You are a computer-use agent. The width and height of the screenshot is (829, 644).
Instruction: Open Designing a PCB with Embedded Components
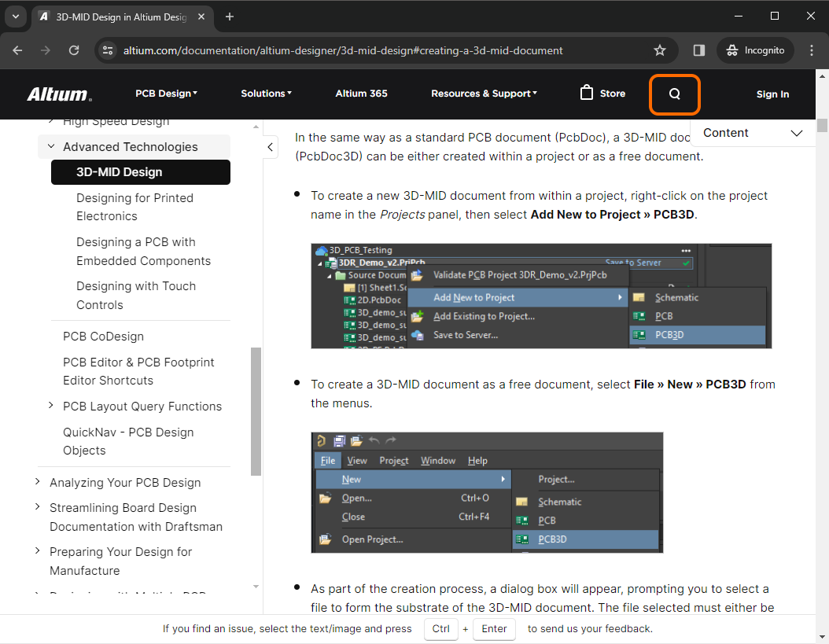[143, 252]
